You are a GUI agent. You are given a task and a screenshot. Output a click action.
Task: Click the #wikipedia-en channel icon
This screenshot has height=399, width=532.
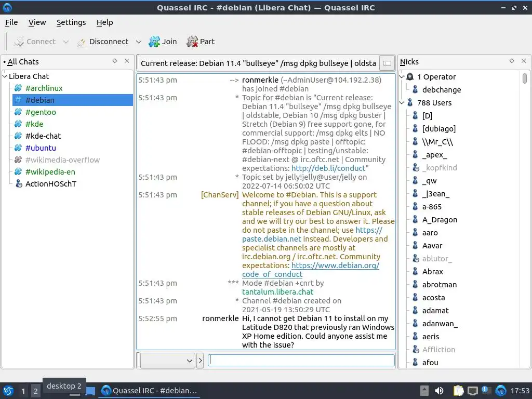[x=18, y=171]
